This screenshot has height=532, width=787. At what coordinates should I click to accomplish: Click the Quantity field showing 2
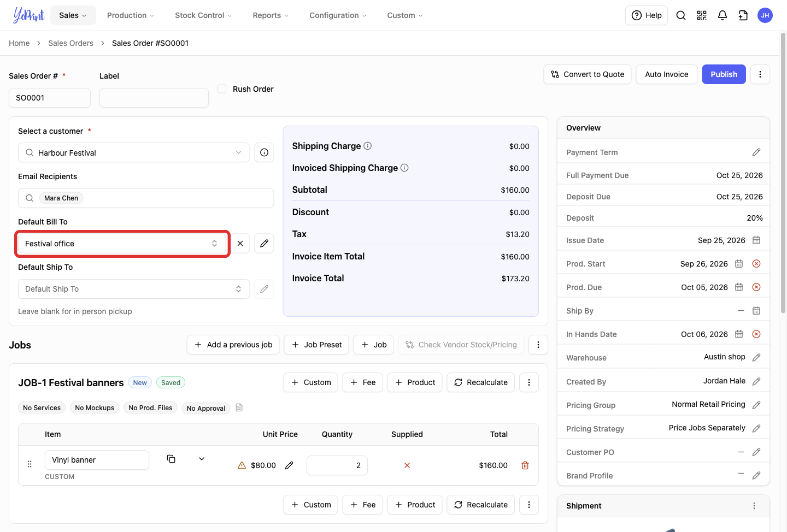click(337, 465)
